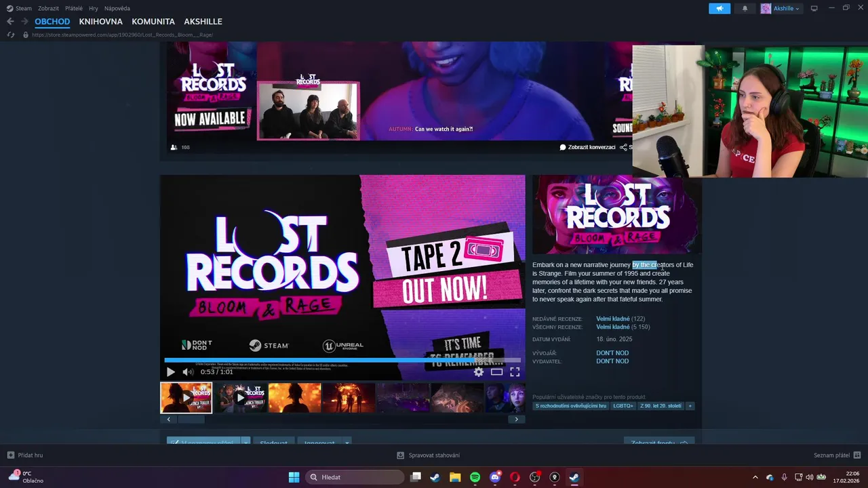868x488 pixels.
Task: Click the thumbnail strip scrollbar handle
Action: [191, 420]
